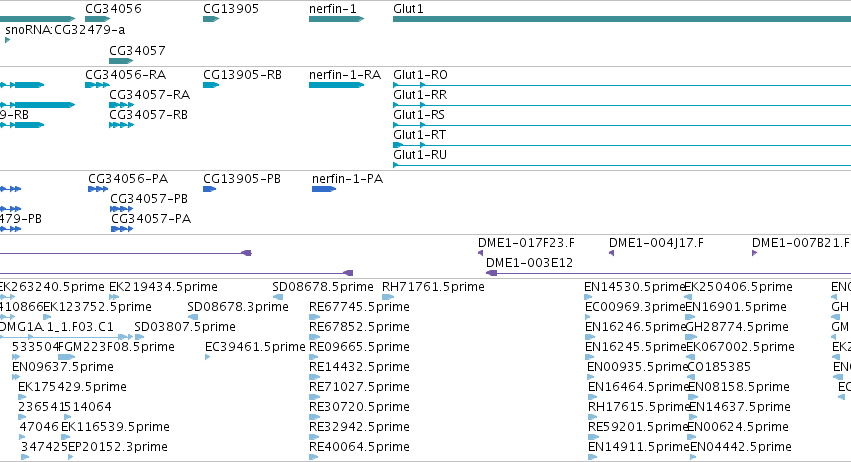Click EST RE30720.5prime
The width and height of the screenshot is (851, 462).
pos(359,407)
